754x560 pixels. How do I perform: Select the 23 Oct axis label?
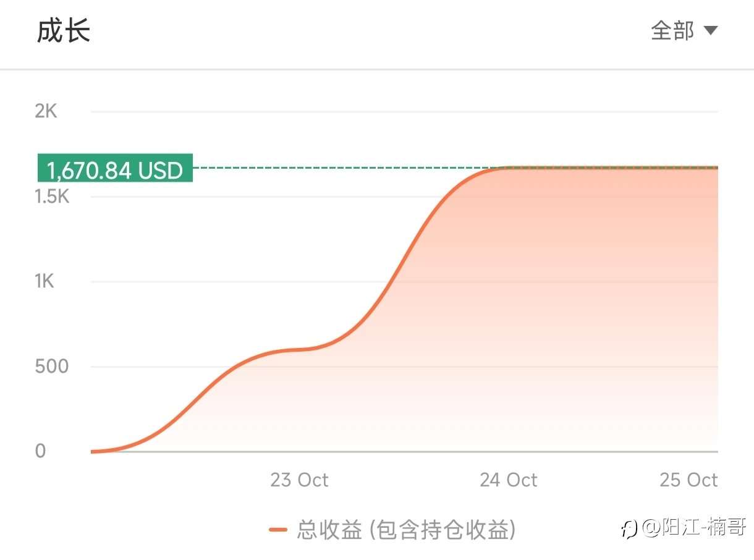tap(299, 480)
